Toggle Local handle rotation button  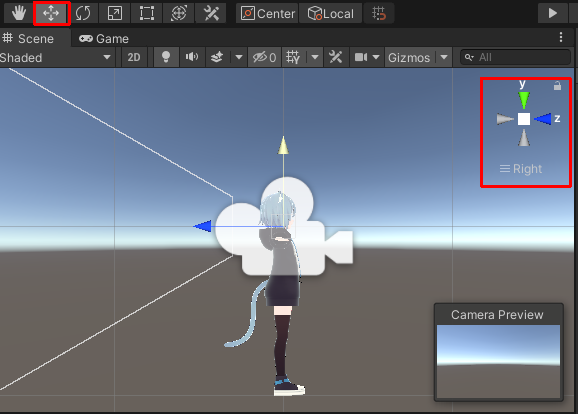331,14
